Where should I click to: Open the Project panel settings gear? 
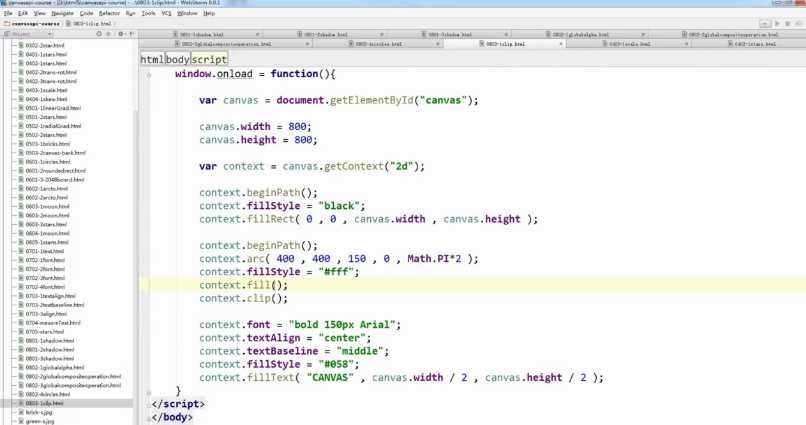coord(121,34)
